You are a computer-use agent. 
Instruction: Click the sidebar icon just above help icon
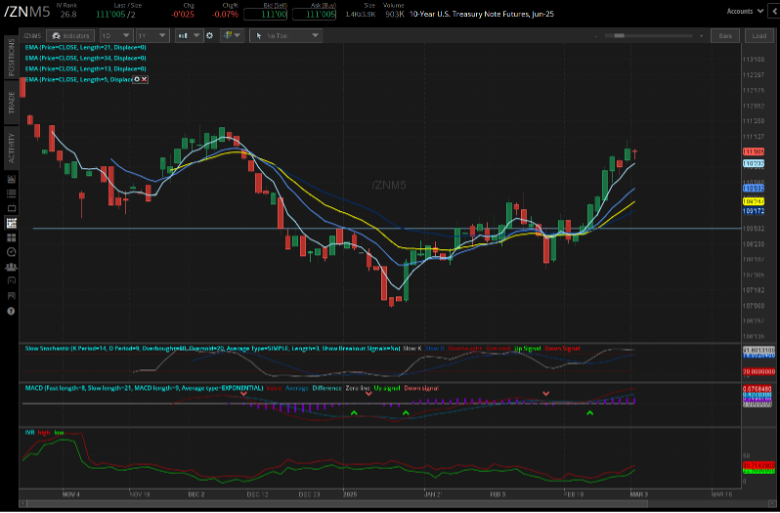[x=11, y=296]
